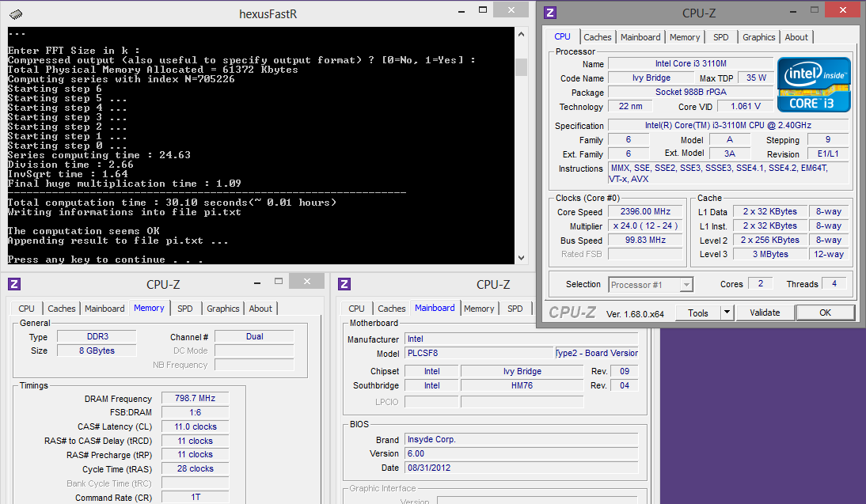Screen dimensions: 866x504
Task: Select the Caches tab in the Memory CPU-Z window
Action: click(61, 309)
